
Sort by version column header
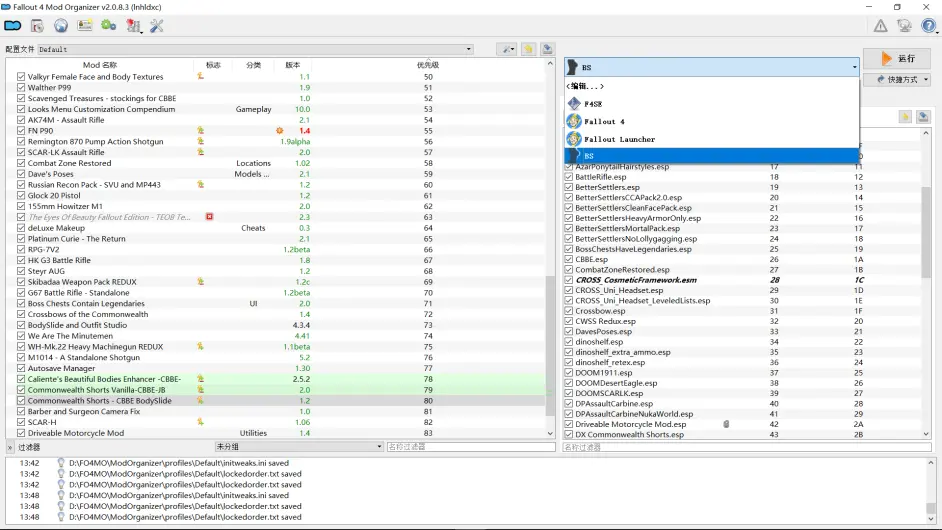(x=293, y=65)
